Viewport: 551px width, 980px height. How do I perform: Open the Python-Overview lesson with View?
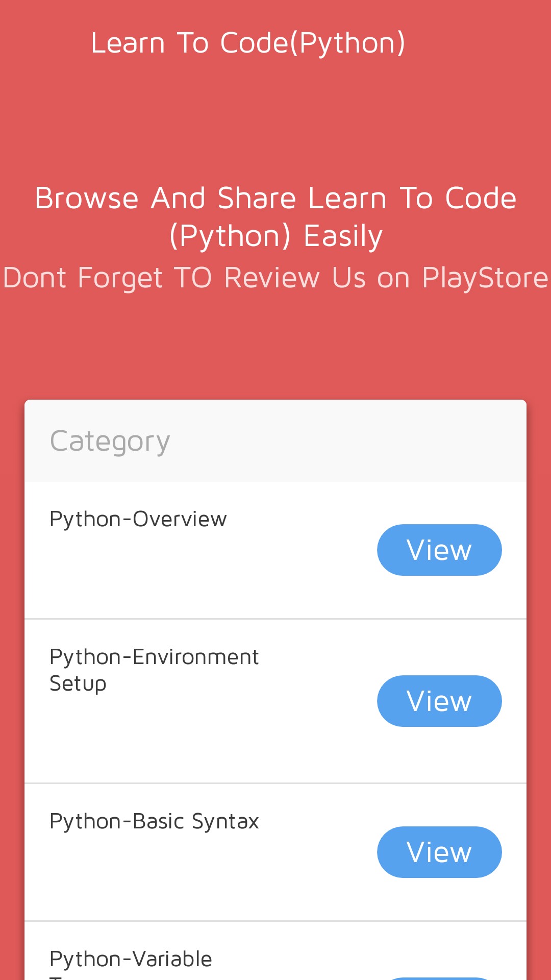point(439,550)
